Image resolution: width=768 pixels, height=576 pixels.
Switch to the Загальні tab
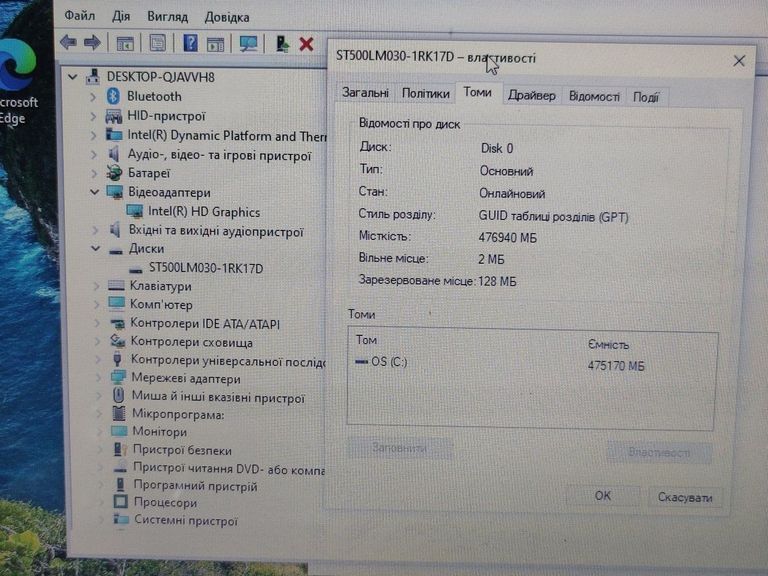[365, 93]
